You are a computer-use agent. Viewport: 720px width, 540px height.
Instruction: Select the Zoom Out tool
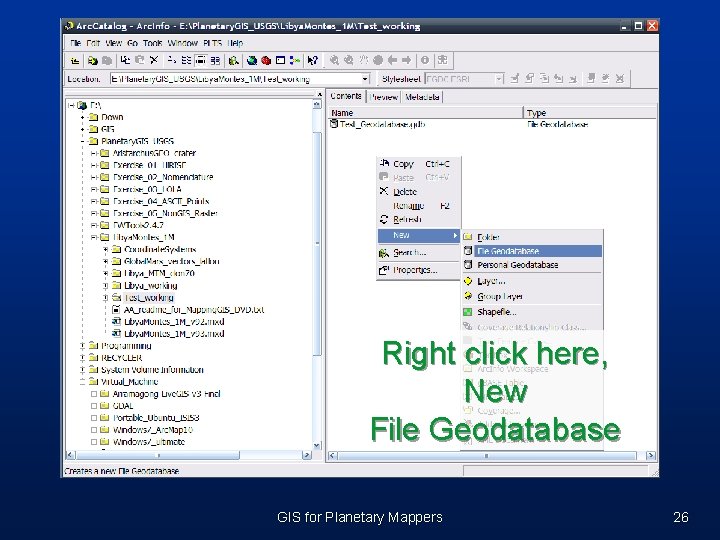(x=349, y=60)
